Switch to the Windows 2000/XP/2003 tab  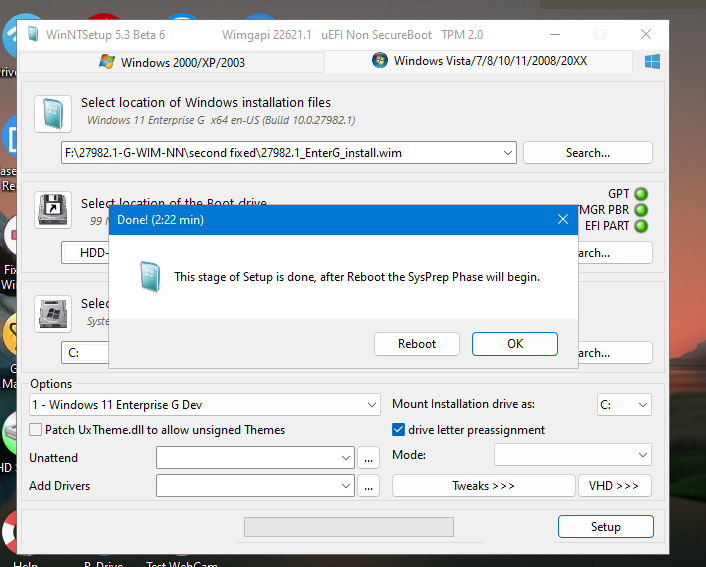[172, 62]
